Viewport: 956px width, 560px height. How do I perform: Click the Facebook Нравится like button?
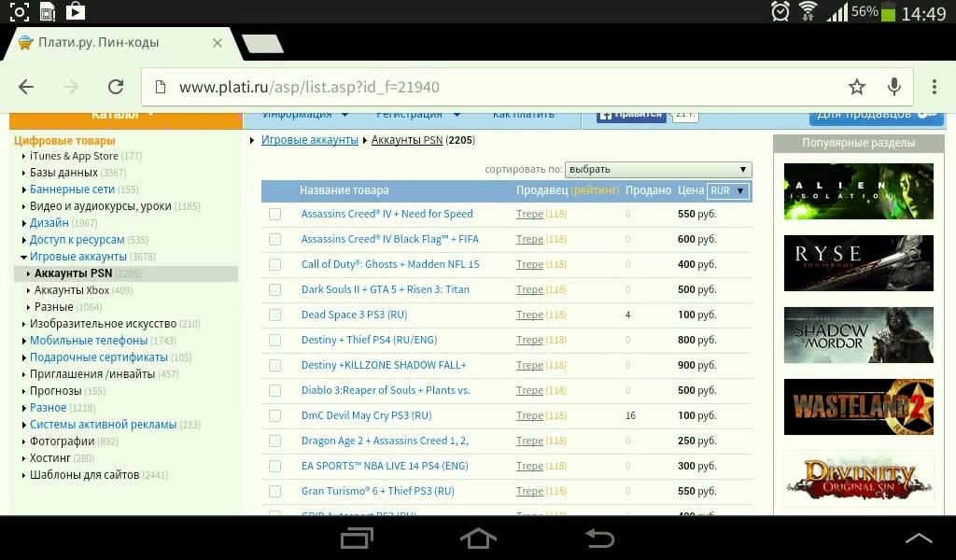631,118
